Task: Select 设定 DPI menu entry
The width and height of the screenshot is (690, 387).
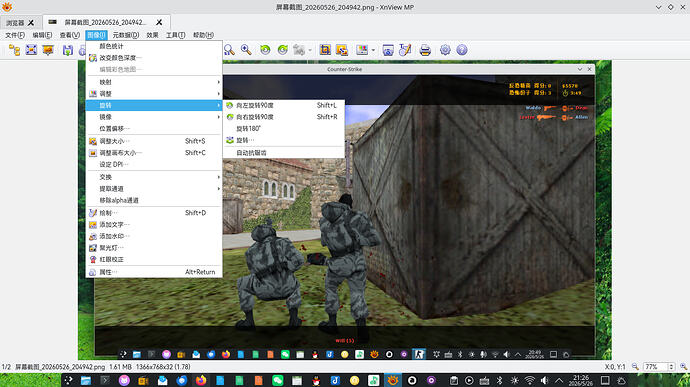Action: pyautogui.click(x=154, y=164)
